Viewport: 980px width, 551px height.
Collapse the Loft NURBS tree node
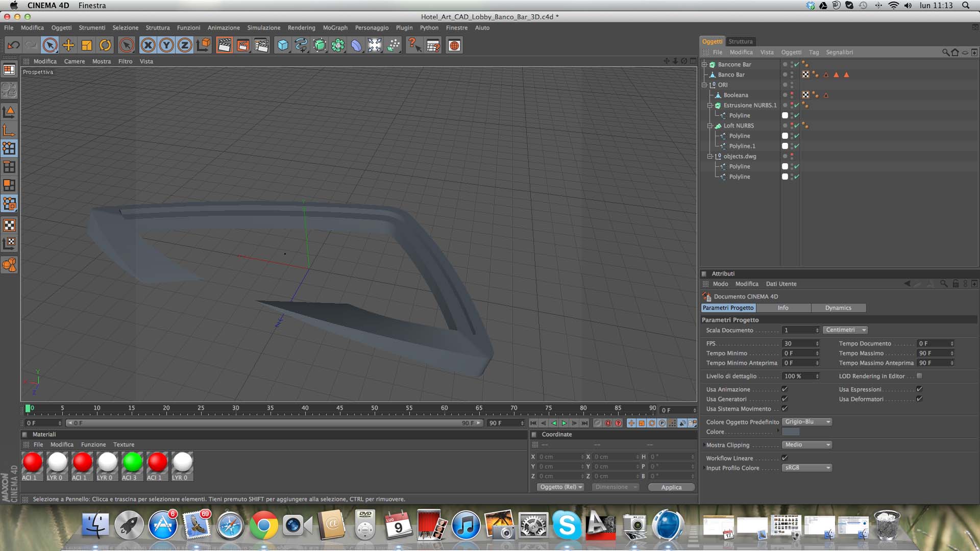tap(709, 126)
